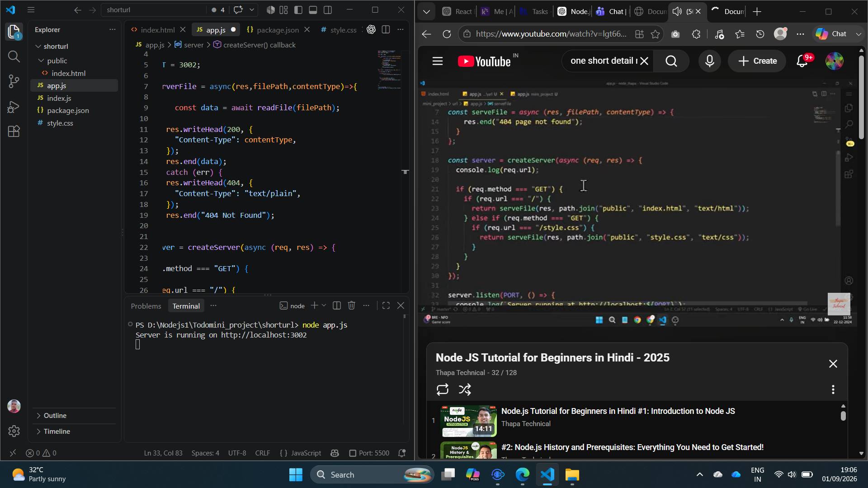
Task: Click the YouTube Create button
Action: point(757,61)
